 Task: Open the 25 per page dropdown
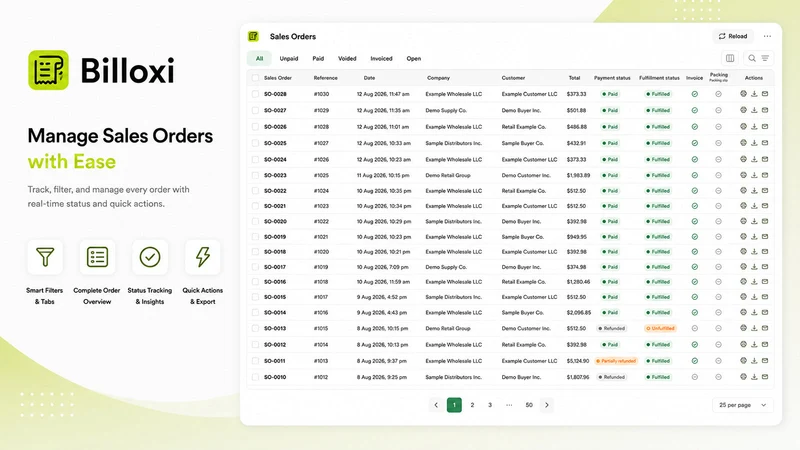(742, 405)
